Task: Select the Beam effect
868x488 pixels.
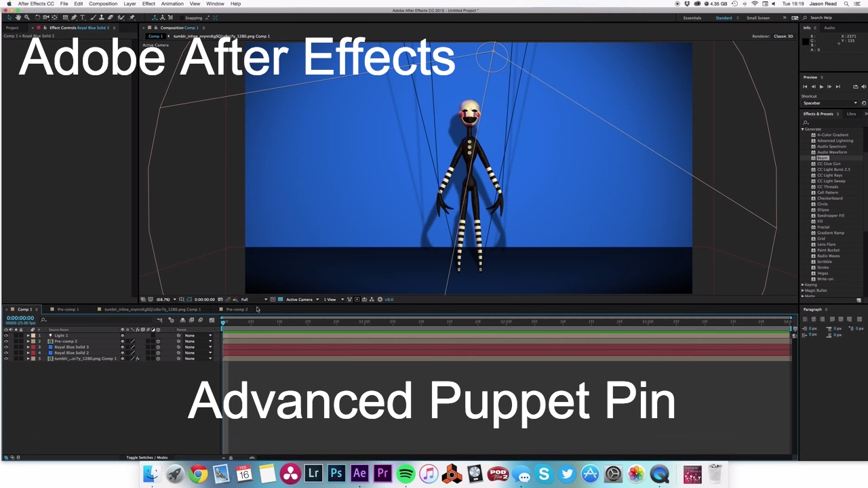Action: [x=823, y=158]
